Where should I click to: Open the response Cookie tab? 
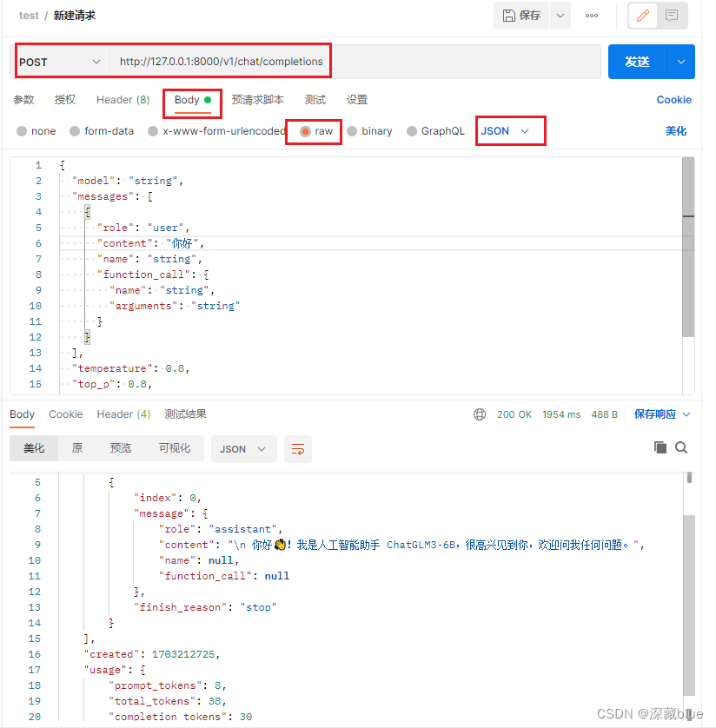click(66, 414)
